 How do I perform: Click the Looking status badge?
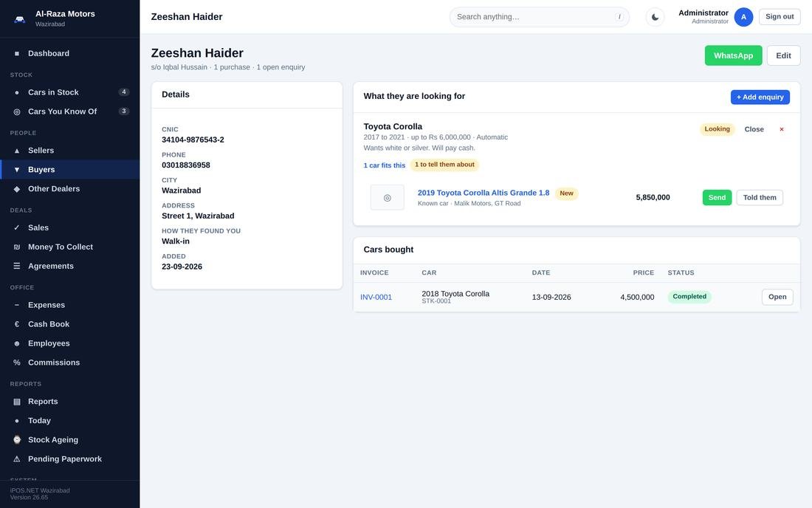click(717, 129)
